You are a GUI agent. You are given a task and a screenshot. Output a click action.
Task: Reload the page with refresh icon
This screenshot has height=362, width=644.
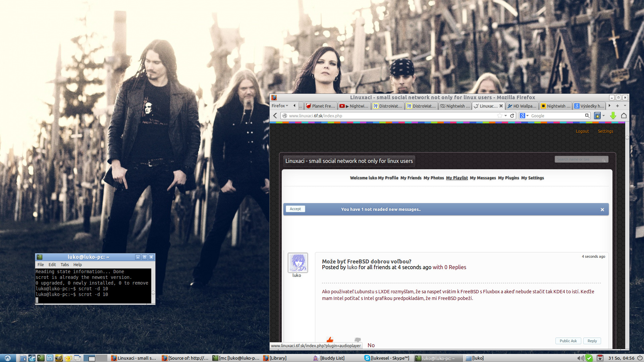[512, 116]
